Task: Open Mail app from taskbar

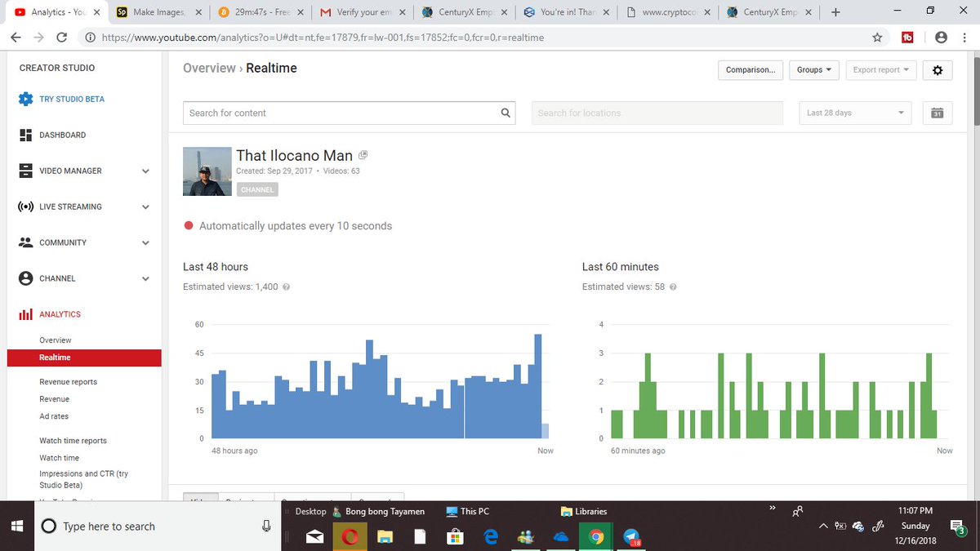Action: pyautogui.click(x=314, y=537)
